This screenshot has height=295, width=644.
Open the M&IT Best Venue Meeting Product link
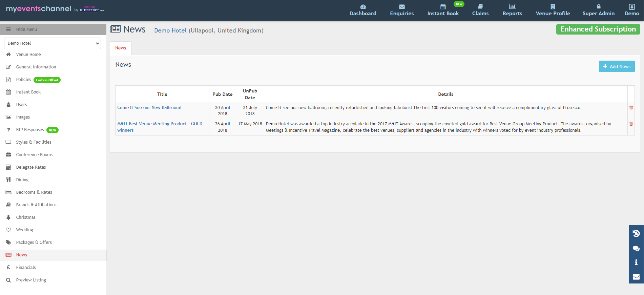click(160, 127)
